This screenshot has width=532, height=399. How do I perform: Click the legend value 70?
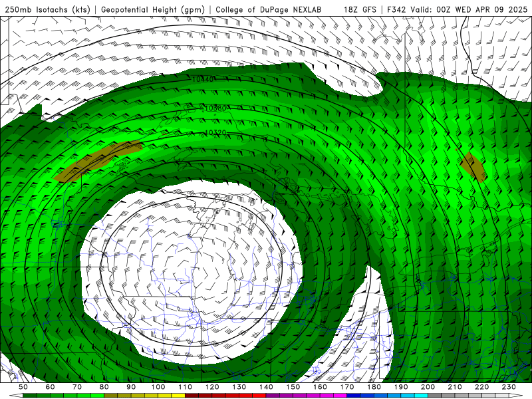[x=77, y=387]
